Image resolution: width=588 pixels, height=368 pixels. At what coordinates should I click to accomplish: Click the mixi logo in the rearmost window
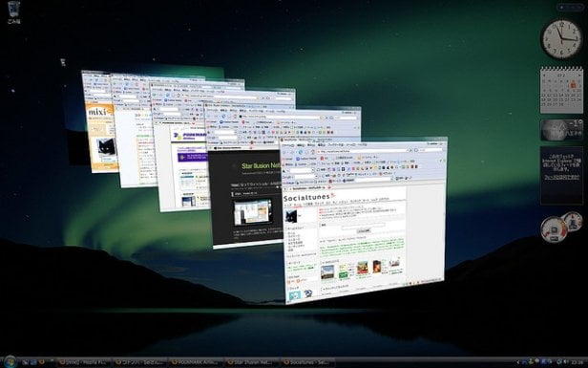pos(99,111)
